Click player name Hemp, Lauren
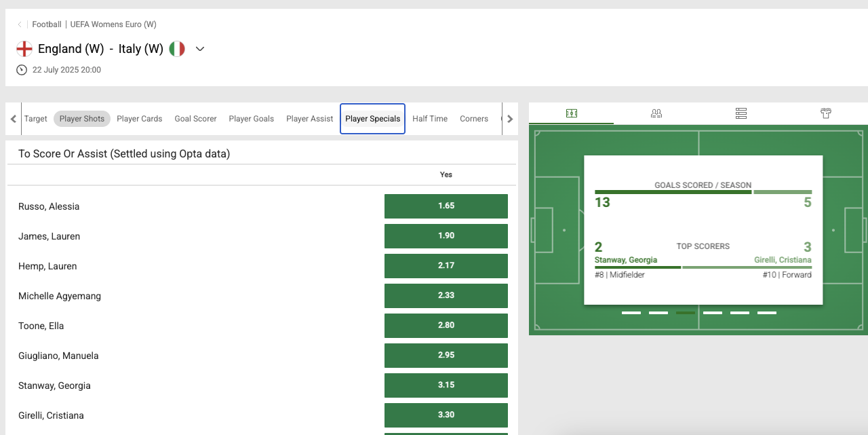This screenshot has width=868, height=435. click(x=47, y=266)
